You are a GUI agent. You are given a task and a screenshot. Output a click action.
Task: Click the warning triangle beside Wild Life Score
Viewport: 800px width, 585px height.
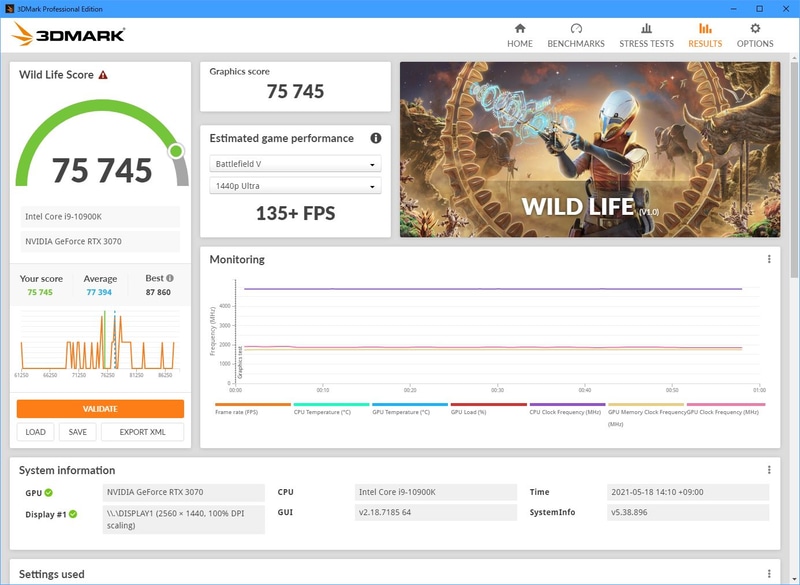click(104, 73)
